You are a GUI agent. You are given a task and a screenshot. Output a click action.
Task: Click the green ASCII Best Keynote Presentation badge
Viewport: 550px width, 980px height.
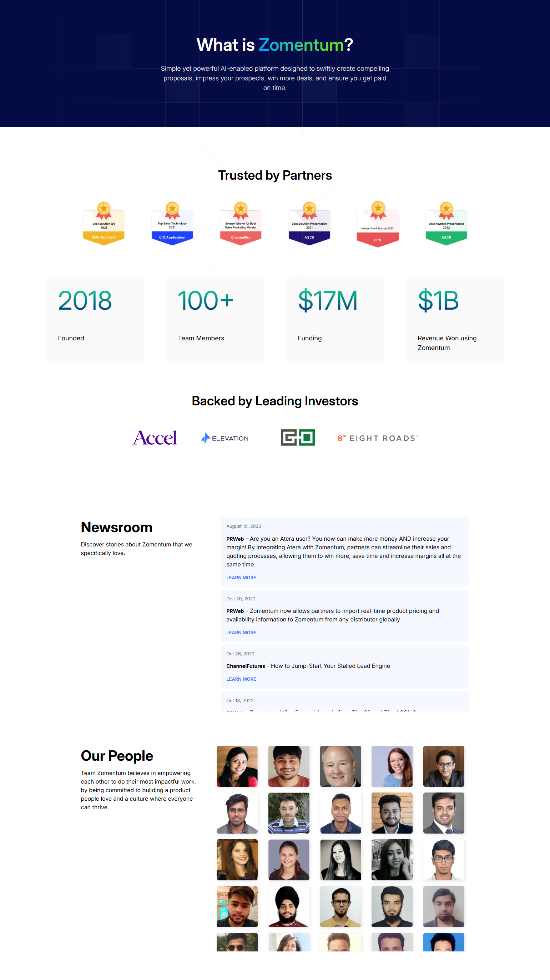tap(446, 224)
